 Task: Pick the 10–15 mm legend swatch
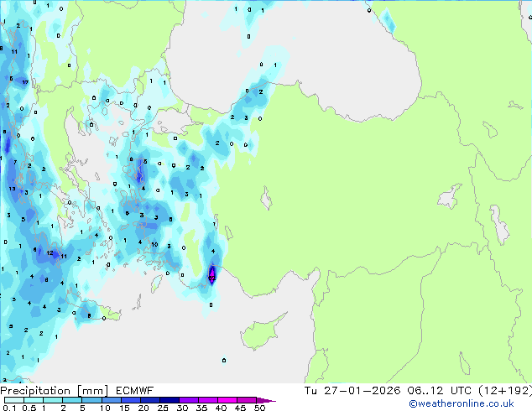[112, 400]
